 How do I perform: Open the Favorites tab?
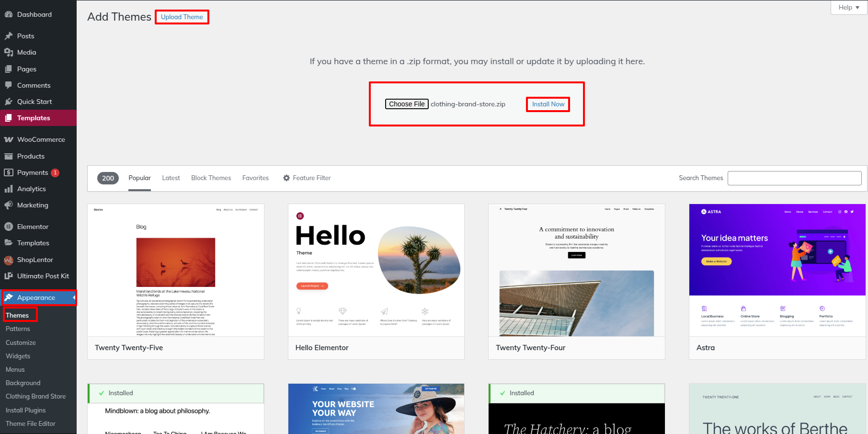(x=255, y=178)
